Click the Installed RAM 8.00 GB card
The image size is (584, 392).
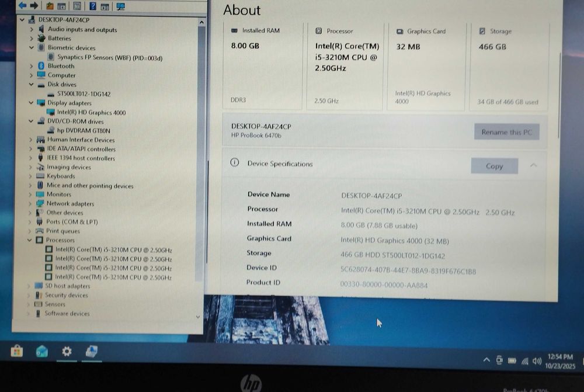[x=263, y=66]
